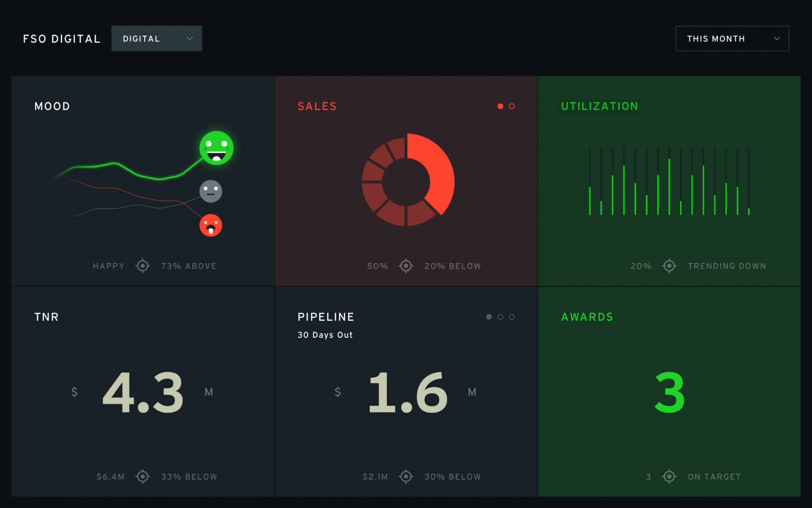
Task: Select third page dot in Pipeline card
Action: [x=512, y=317]
